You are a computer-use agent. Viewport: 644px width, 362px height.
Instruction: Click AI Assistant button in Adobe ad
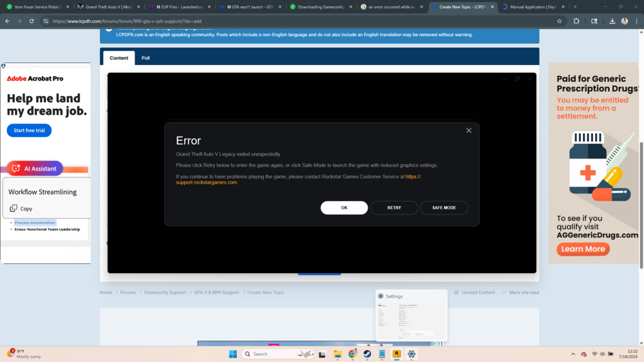click(x=35, y=169)
